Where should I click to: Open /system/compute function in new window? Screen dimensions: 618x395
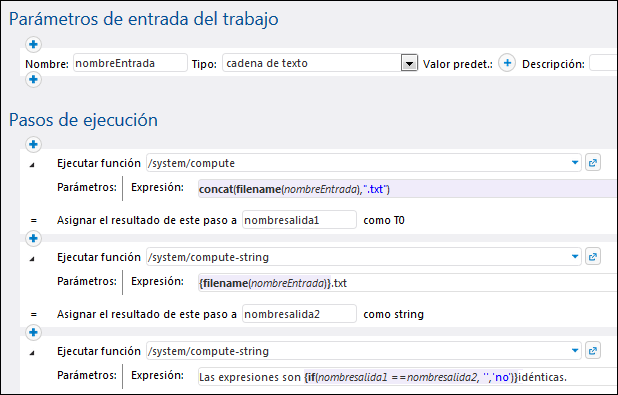point(593,163)
